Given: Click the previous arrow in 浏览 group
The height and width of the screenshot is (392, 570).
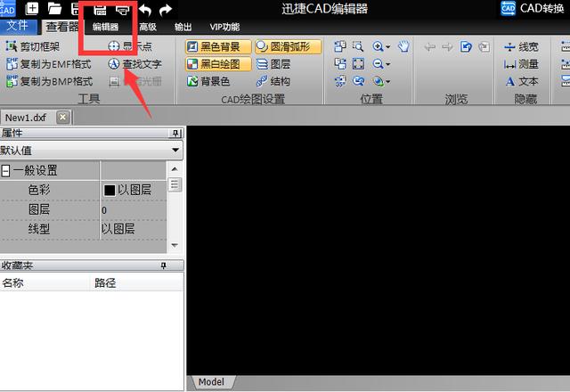Looking at the screenshot, I should click(x=429, y=46).
